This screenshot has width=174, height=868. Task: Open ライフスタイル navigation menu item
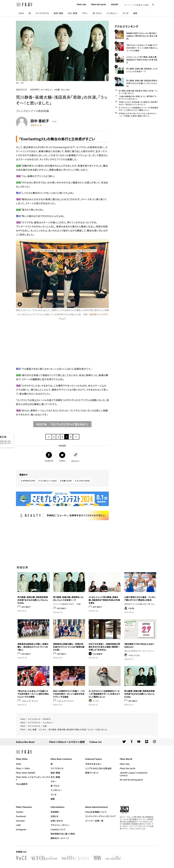(x=42, y=13)
